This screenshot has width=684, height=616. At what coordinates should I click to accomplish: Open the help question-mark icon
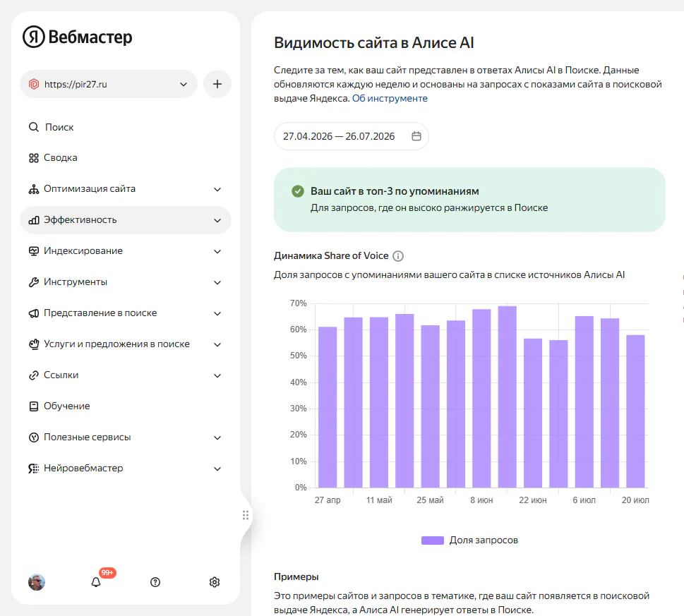pos(155,582)
